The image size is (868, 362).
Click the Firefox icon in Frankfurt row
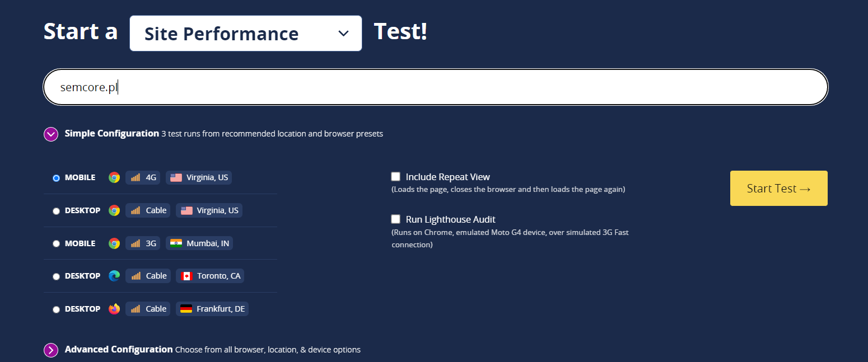(x=114, y=309)
